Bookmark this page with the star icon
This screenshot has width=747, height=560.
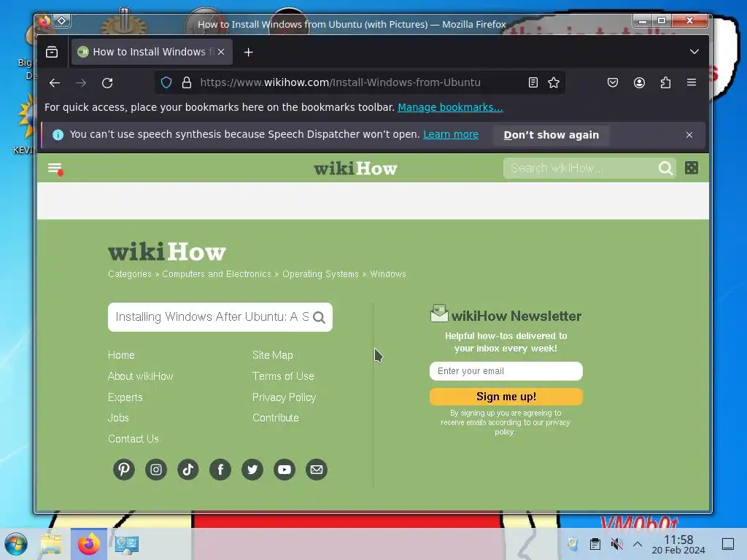point(554,83)
